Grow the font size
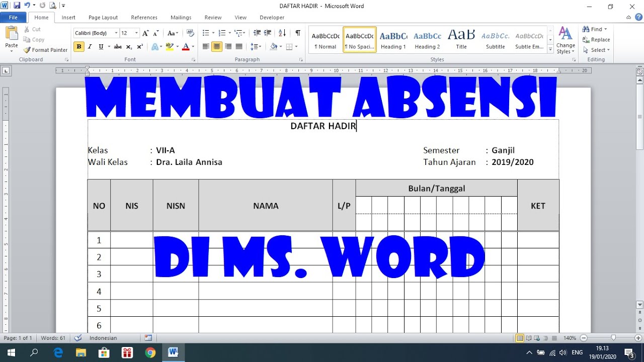The height and width of the screenshot is (362, 644). [x=145, y=33]
